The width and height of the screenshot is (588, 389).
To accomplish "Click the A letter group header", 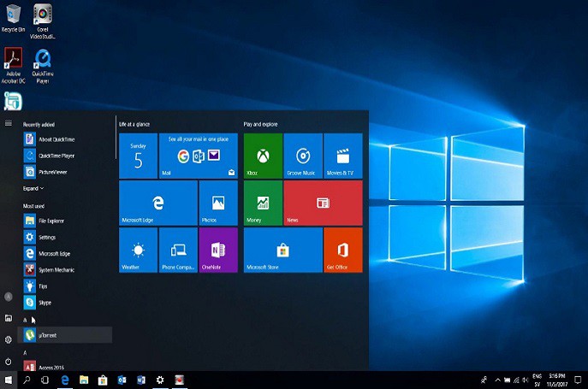I will tap(25, 352).
